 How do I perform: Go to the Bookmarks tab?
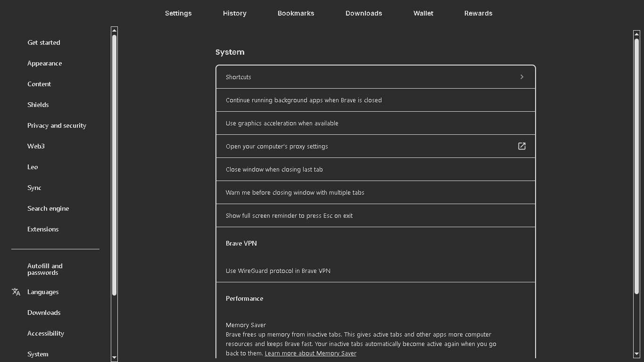[296, 13]
